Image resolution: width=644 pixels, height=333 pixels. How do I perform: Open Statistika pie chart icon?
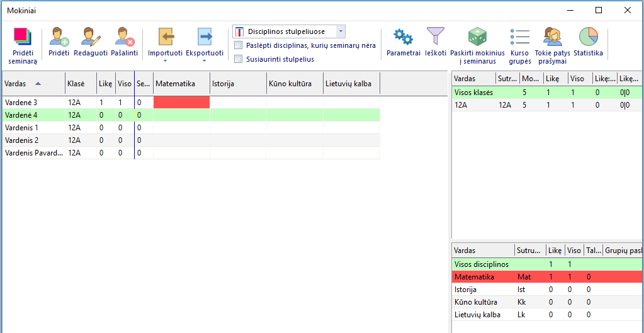(588, 37)
